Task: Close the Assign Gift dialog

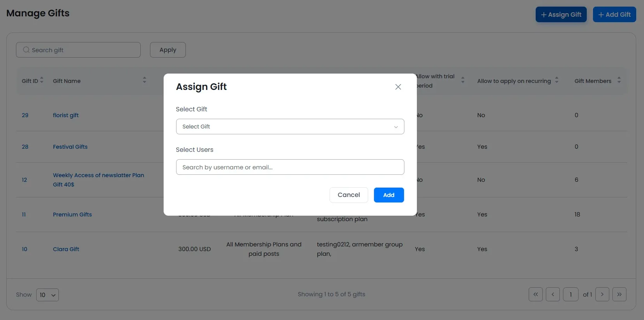Action: click(x=398, y=87)
